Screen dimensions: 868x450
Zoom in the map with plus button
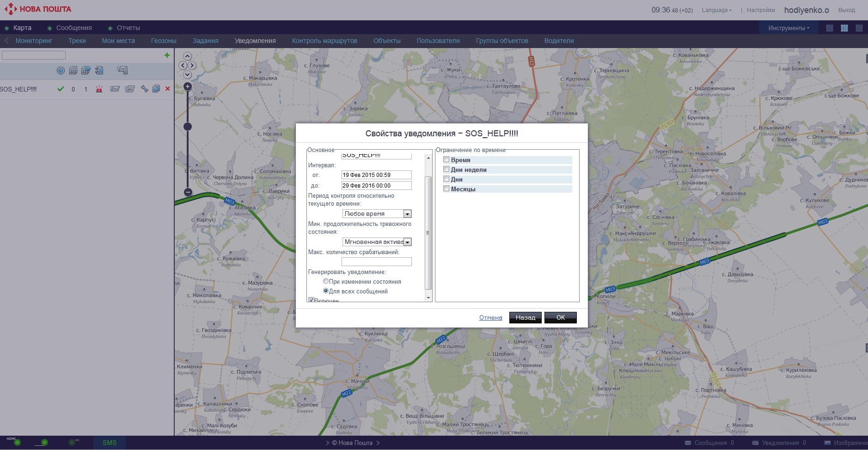pos(188,86)
